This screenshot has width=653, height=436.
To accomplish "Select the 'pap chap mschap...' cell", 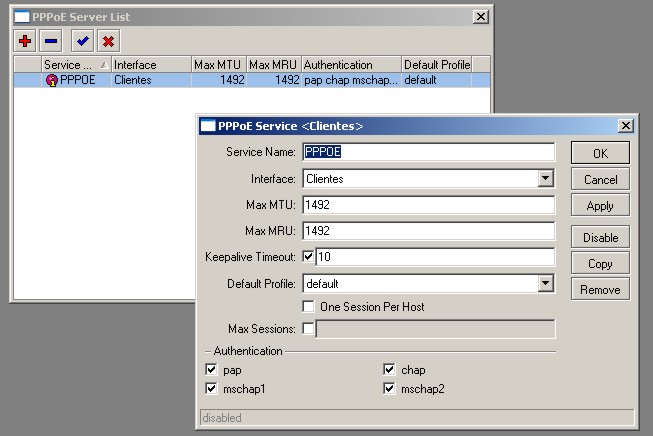I will [351, 80].
